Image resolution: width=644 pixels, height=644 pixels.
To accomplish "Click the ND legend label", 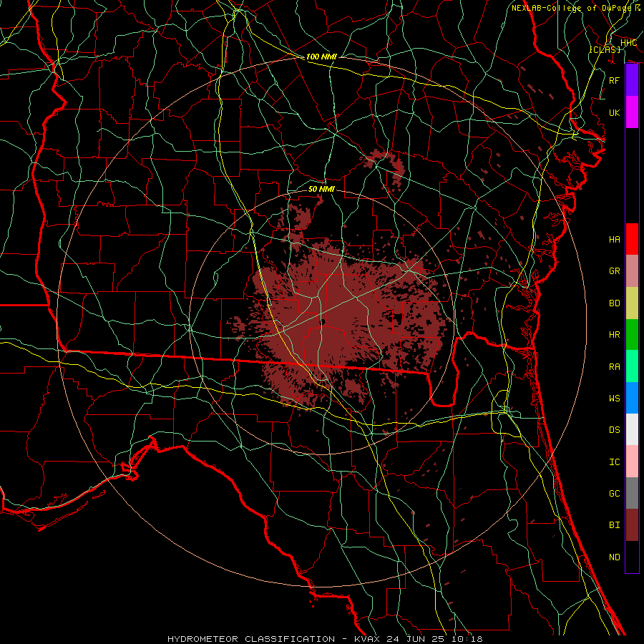I will point(615,557).
